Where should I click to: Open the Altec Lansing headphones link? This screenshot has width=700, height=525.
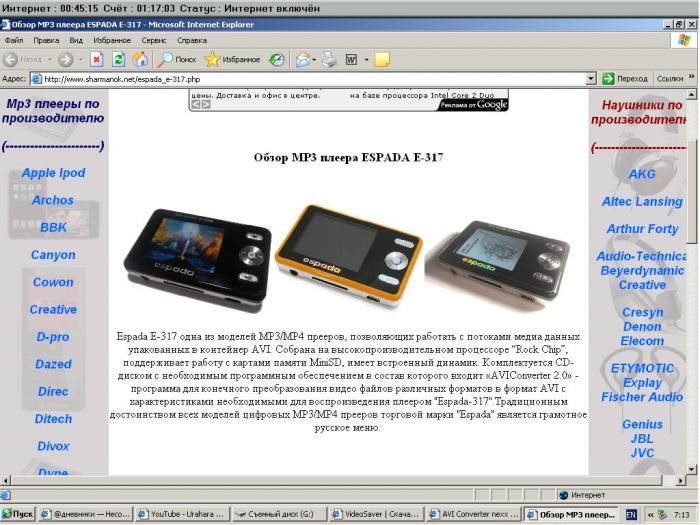642,202
